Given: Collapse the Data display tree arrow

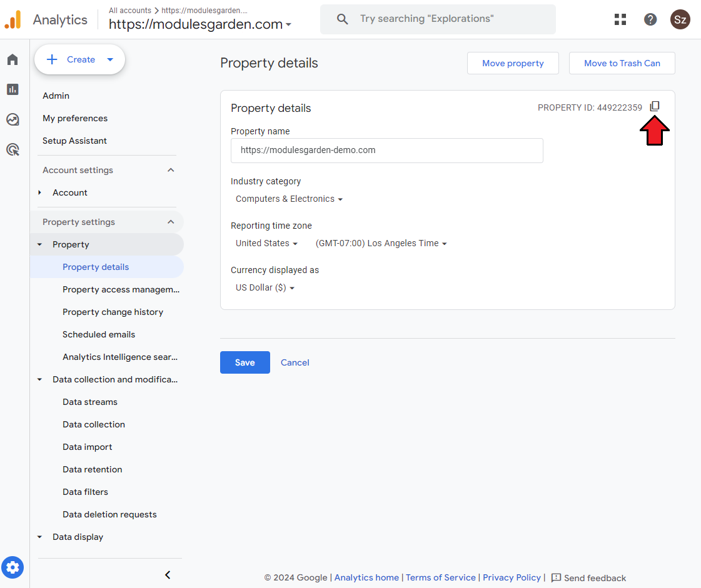Looking at the screenshot, I should (40, 537).
